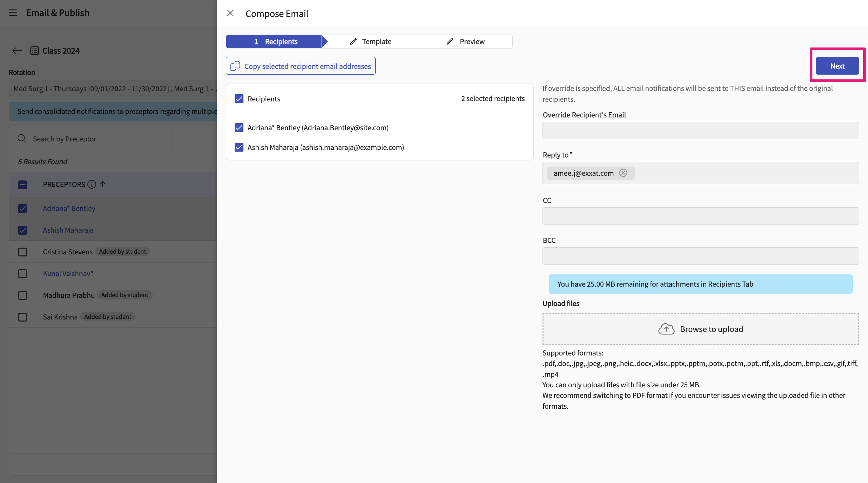Deselect Adriana Bentley recipient checkbox
The width and height of the screenshot is (868, 483).
[239, 128]
